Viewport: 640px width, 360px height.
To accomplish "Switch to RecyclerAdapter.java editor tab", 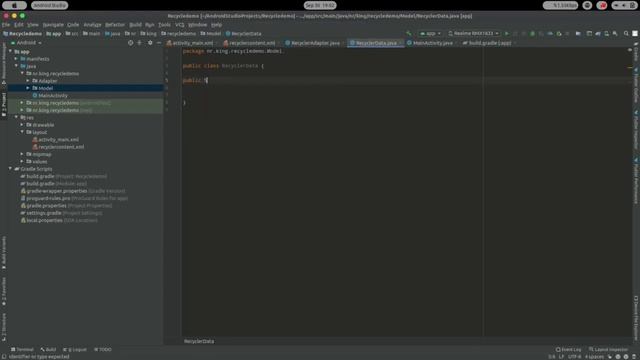I will (x=313, y=43).
